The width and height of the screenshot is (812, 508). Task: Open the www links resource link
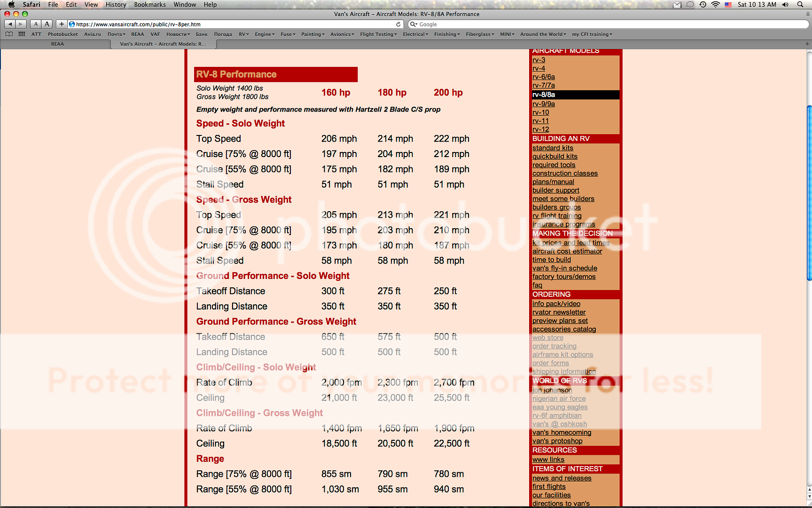[x=548, y=460]
